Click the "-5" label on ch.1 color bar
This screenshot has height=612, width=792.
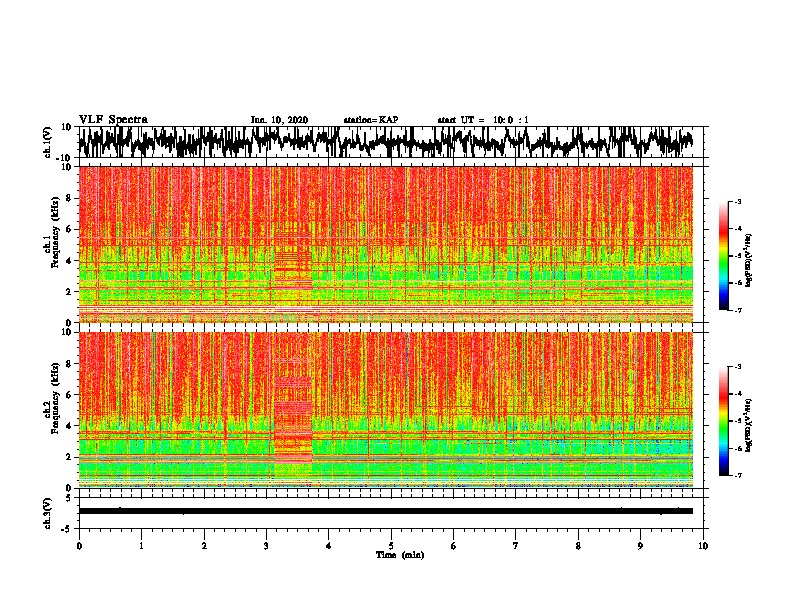(738, 256)
